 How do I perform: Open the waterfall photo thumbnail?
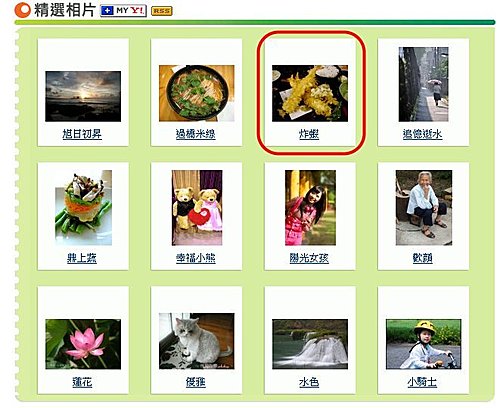coord(310,344)
